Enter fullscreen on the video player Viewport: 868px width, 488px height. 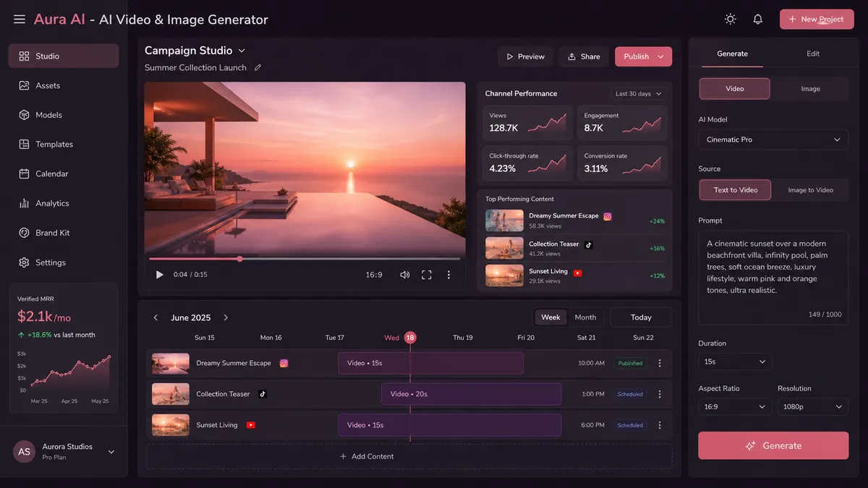tap(427, 275)
